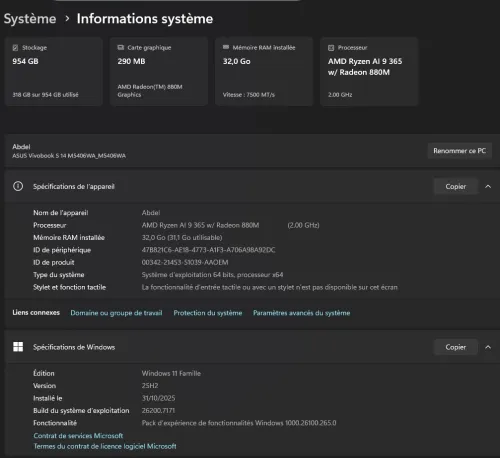
Task: Select the Stylet et fonction tactile value
Action: [270, 287]
